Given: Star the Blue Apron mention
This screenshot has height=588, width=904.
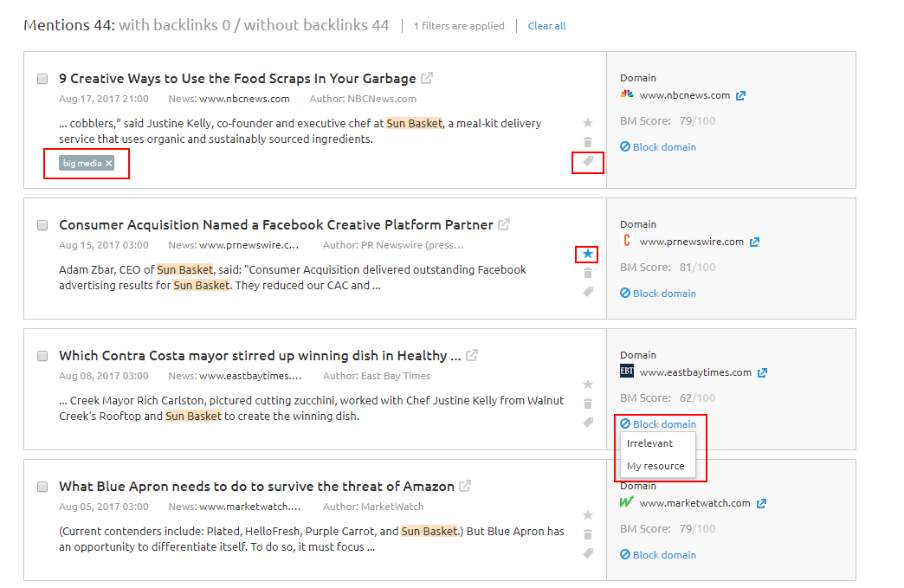Looking at the screenshot, I should 587,515.
